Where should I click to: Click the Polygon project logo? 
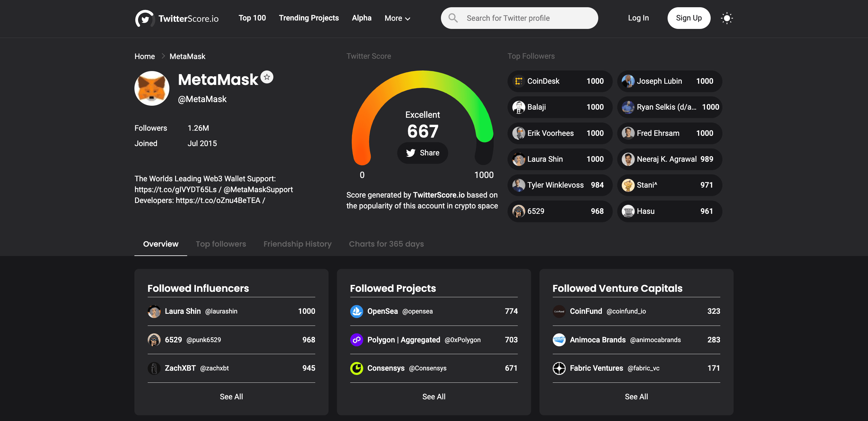click(x=357, y=340)
